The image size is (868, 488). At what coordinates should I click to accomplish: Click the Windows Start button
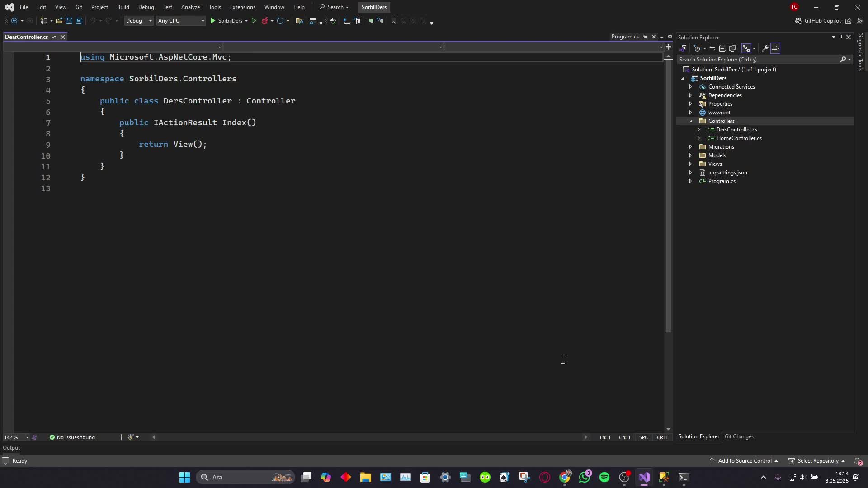click(x=184, y=477)
